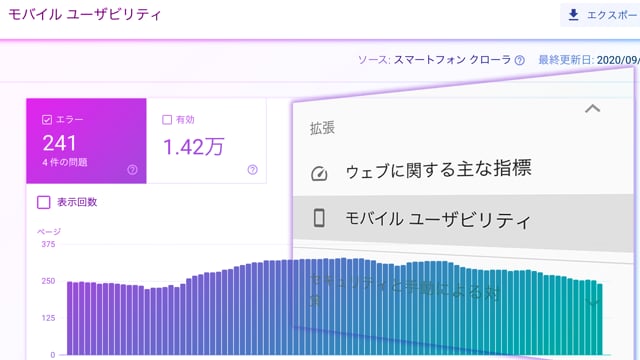Select モバイル ユーザビリティ menu item
This screenshot has width=640, height=360.
(463, 220)
